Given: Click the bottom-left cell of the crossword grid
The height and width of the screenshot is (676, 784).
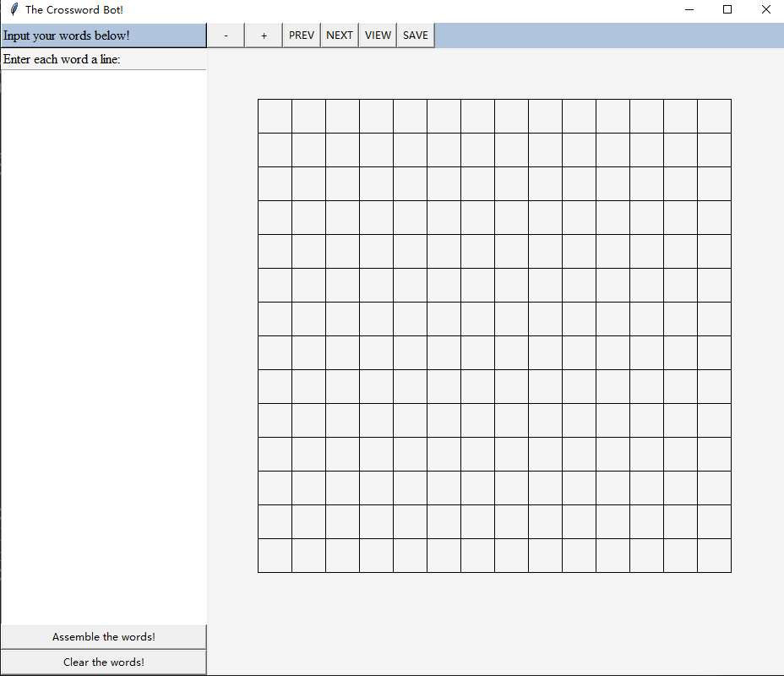Looking at the screenshot, I should (x=275, y=555).
